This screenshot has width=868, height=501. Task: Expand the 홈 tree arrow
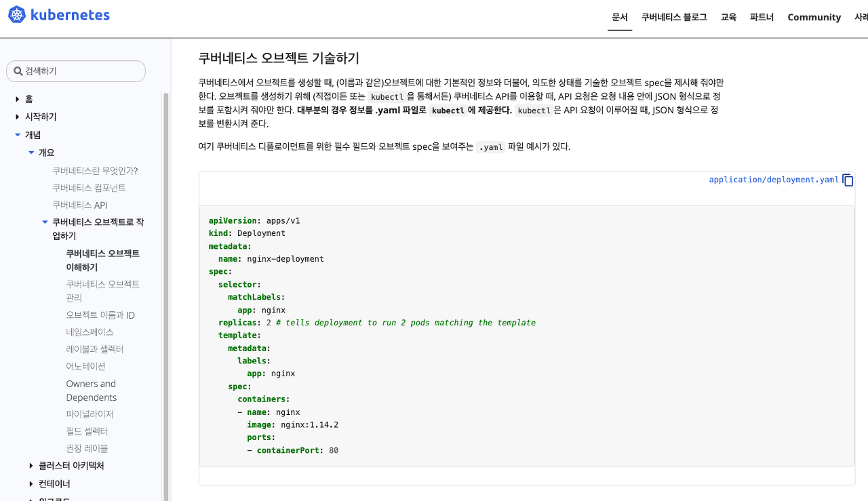18,100
